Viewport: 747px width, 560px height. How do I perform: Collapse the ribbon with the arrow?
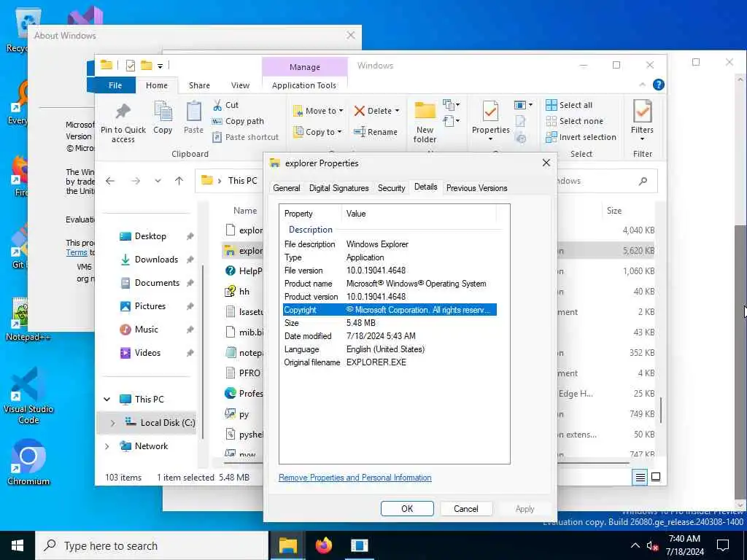coord(642,85)
